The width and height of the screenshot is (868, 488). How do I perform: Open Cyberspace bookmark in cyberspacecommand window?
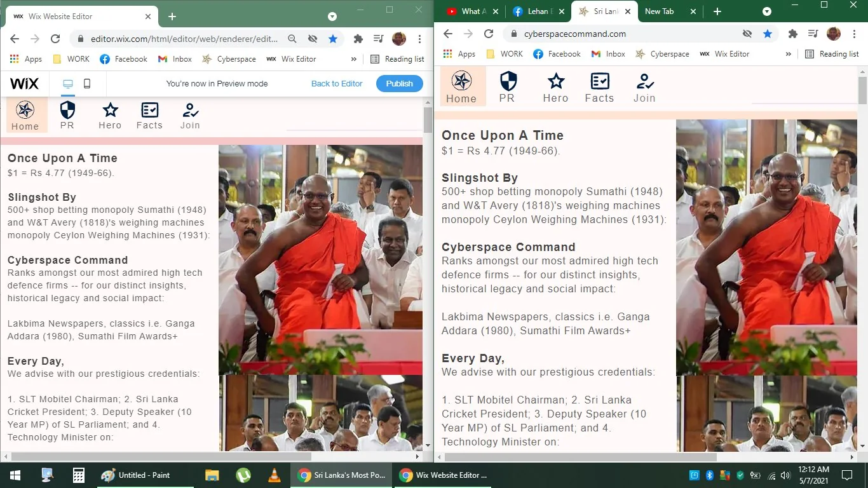662,54
